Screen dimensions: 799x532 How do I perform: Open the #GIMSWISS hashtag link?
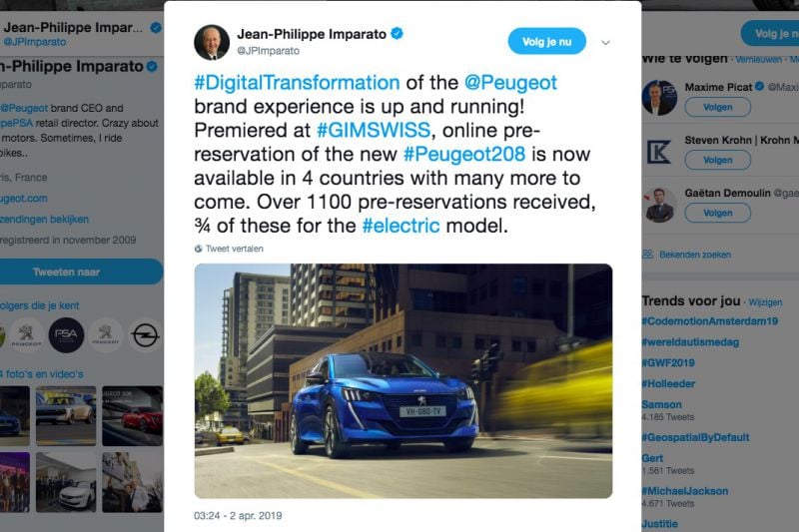tap(374, 131)
